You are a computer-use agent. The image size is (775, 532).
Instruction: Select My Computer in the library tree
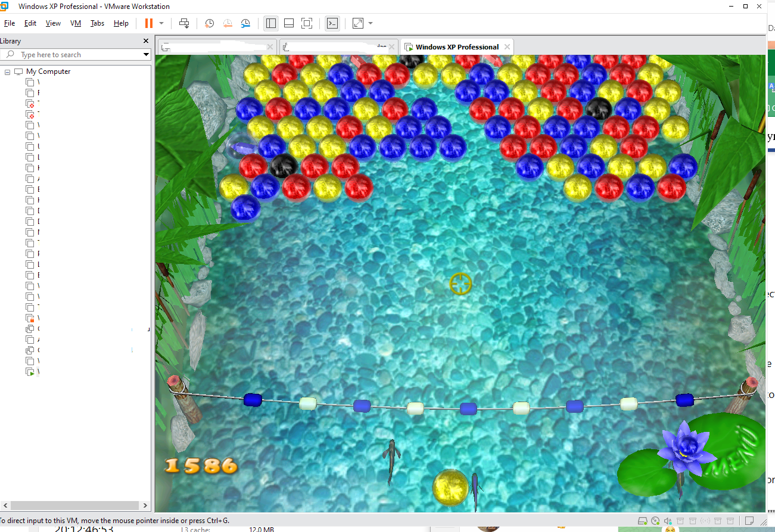coord(48,71)
